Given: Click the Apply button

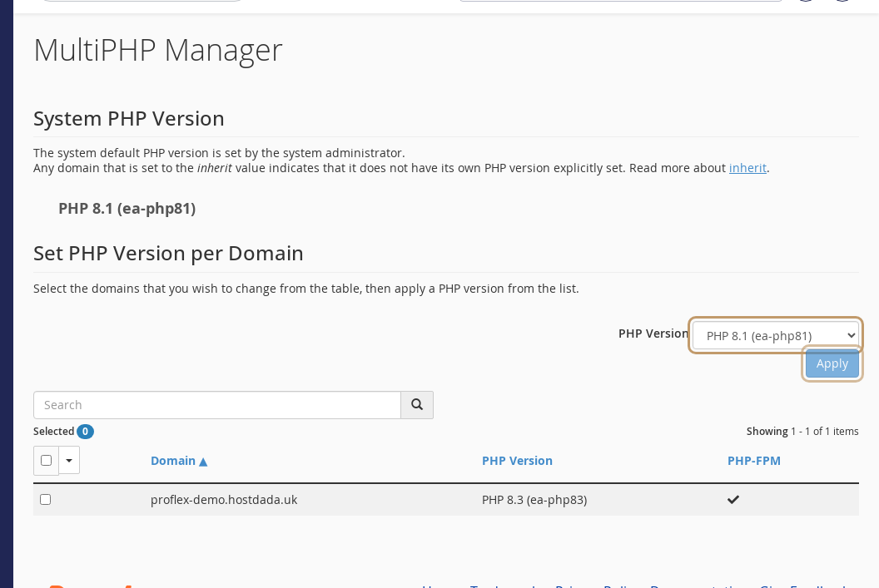Looking at the screenshot, I should [x=832, y=364].
